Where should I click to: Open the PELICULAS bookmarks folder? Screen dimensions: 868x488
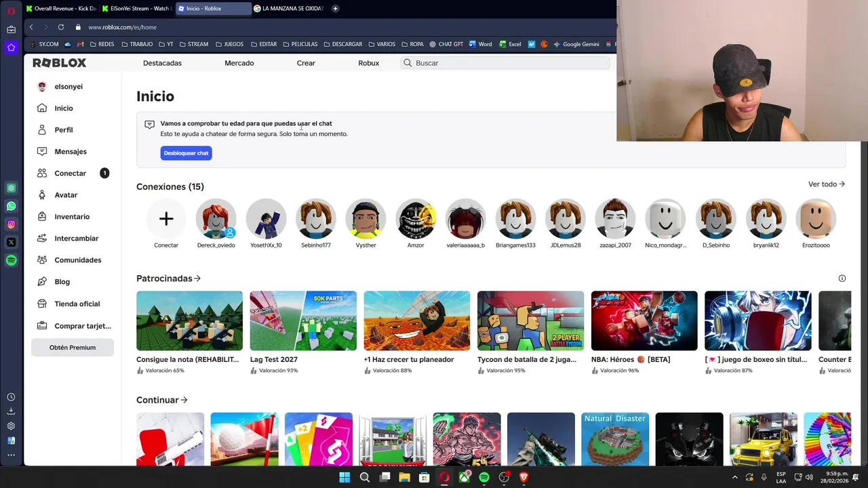pyautogui.click(x=300, y=44)
